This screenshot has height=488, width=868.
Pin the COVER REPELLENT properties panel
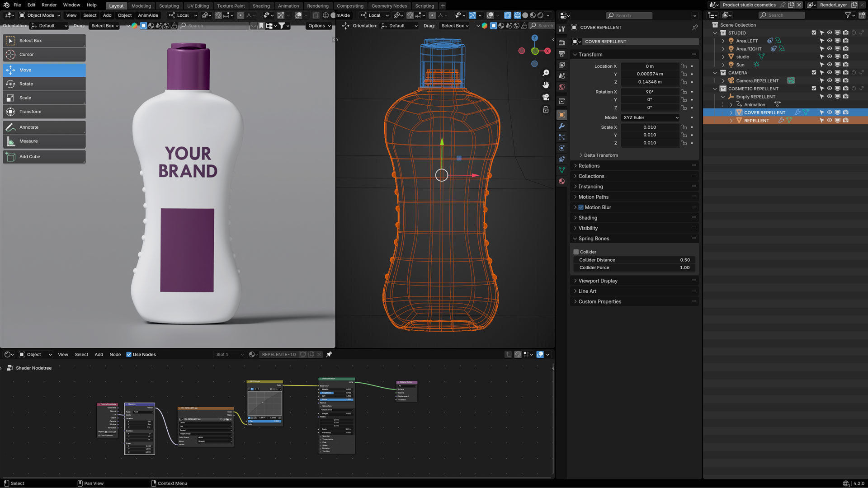[x=695, y=28]
